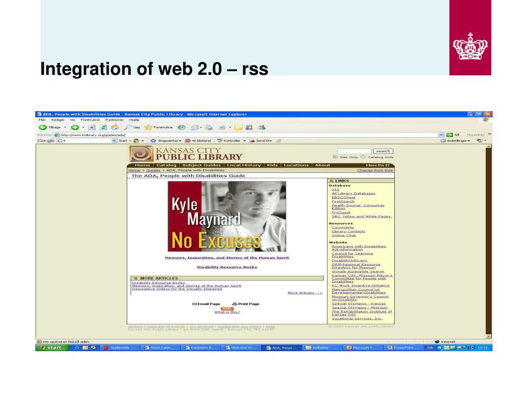Open the address bar dropdown arrow
The image size is (532, 399).
(441, 135)
